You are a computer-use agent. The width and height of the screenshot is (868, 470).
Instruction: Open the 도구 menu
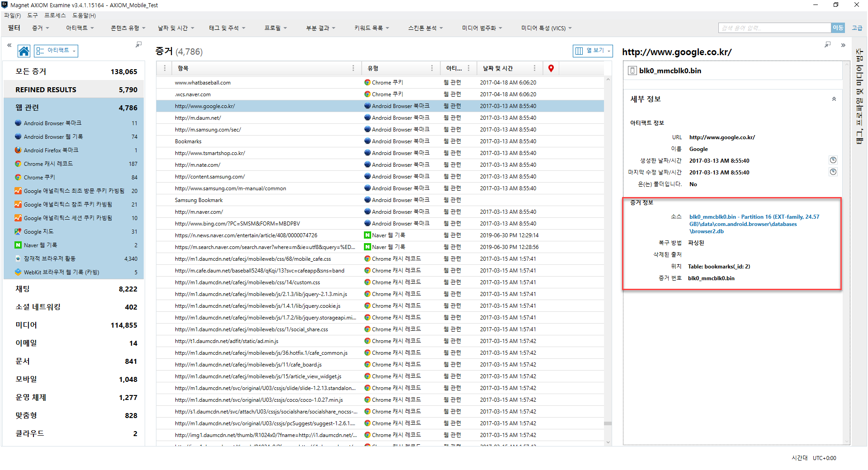33,15
